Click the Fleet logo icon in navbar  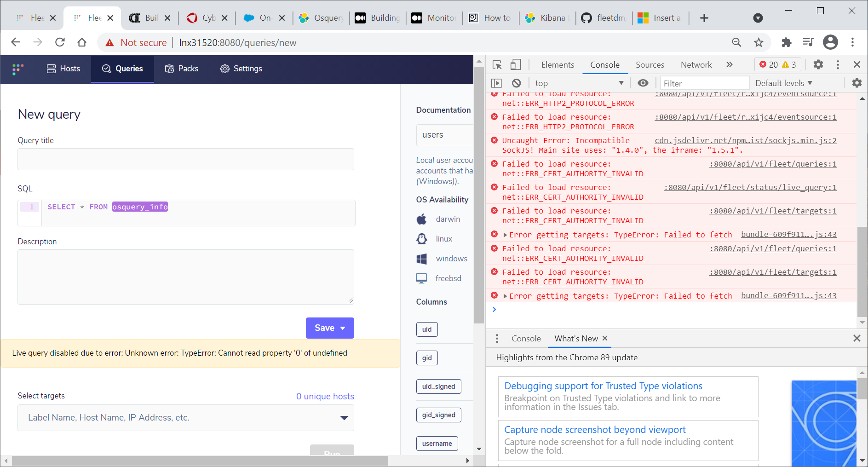pos(17,69)
